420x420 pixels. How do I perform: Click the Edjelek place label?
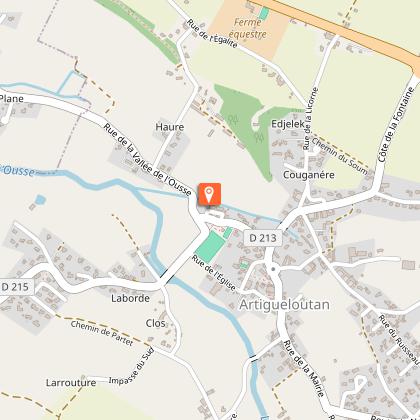(x=288, y=124)
